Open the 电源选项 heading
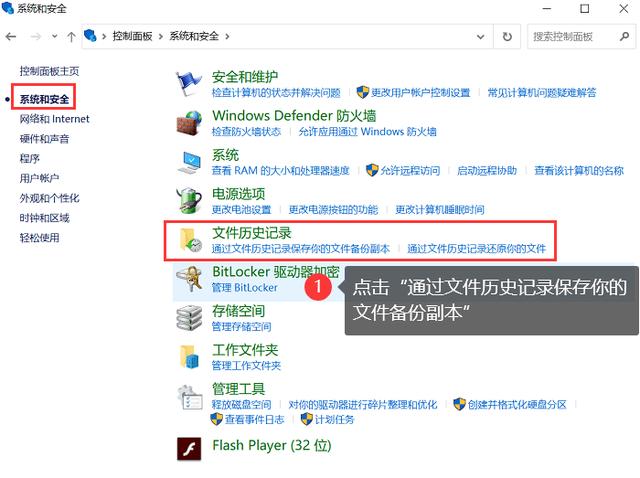 click(x=238, y=194)
